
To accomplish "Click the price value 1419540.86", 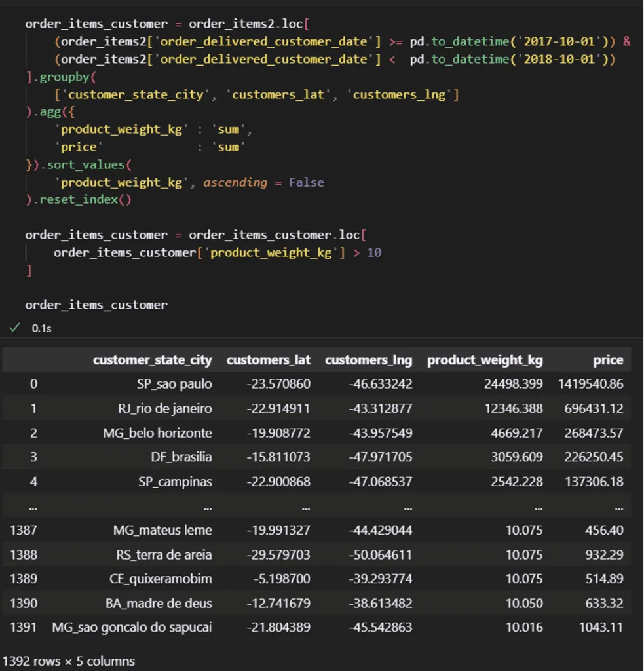I will [x=590, y=384].
